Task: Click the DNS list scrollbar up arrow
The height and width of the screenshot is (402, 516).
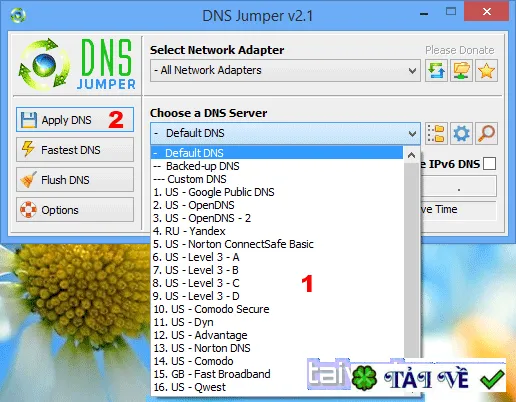Action: click(412, 155)
